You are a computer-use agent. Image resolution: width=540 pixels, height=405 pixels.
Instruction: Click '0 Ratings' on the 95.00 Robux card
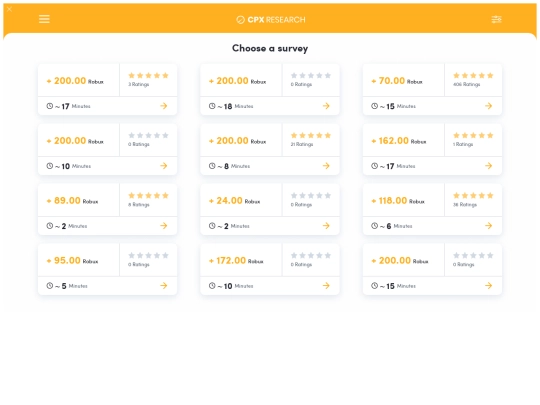pyautogui.click(x=139, y=264)
